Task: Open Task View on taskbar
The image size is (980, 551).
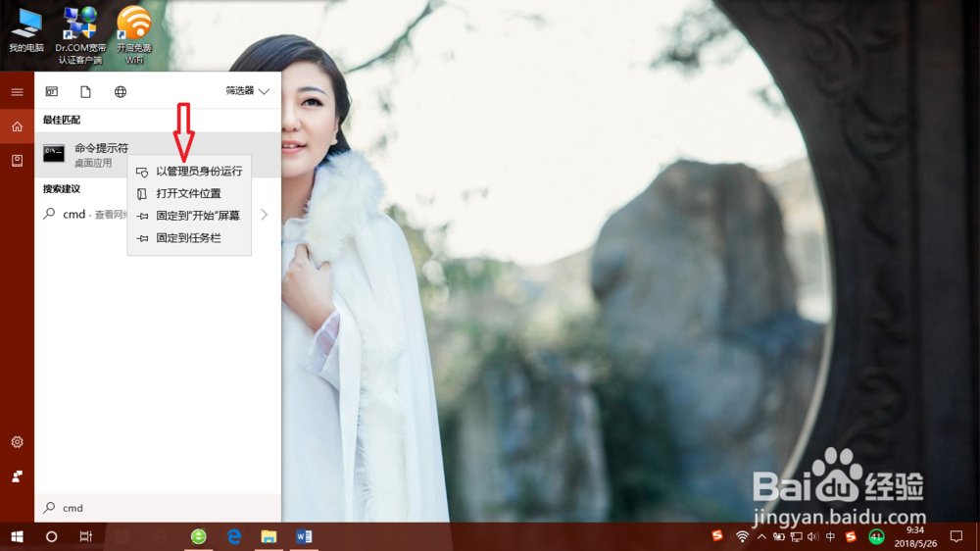Action: pyautogui.click(x=85, y=536)
